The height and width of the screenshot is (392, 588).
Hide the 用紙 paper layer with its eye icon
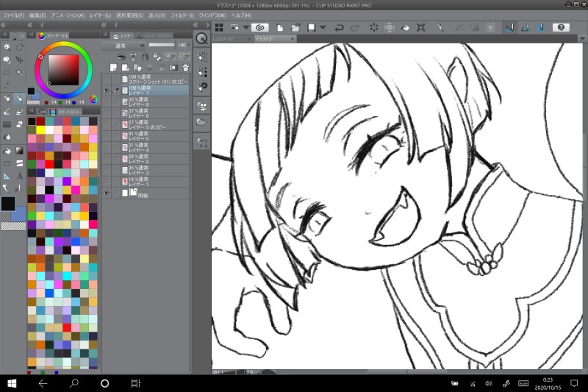[x=107, y=193]
